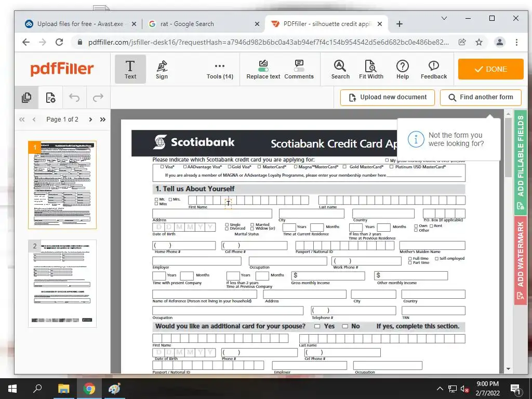The image size is (532, 399).
Task: Open Windows Start menu
Action: click(12, 389)
